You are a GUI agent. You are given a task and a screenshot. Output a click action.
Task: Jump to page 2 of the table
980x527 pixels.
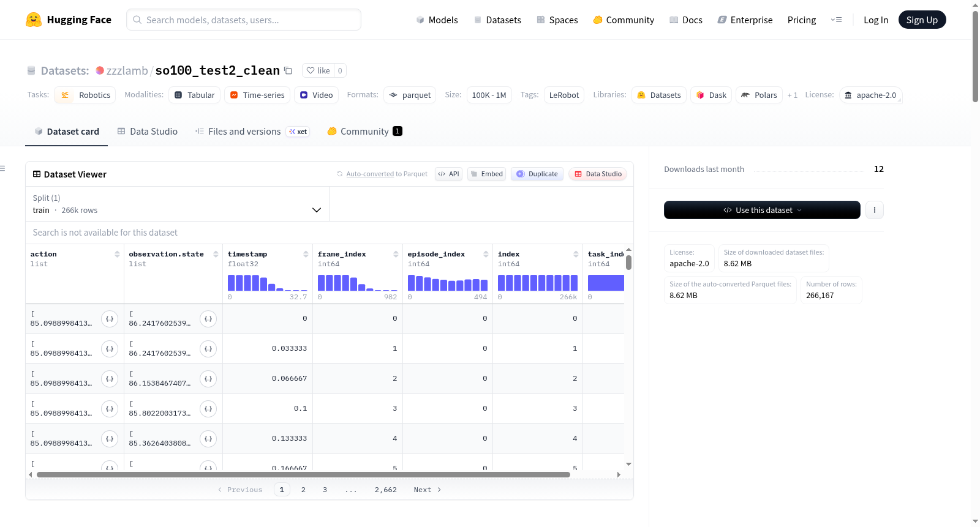303,490
